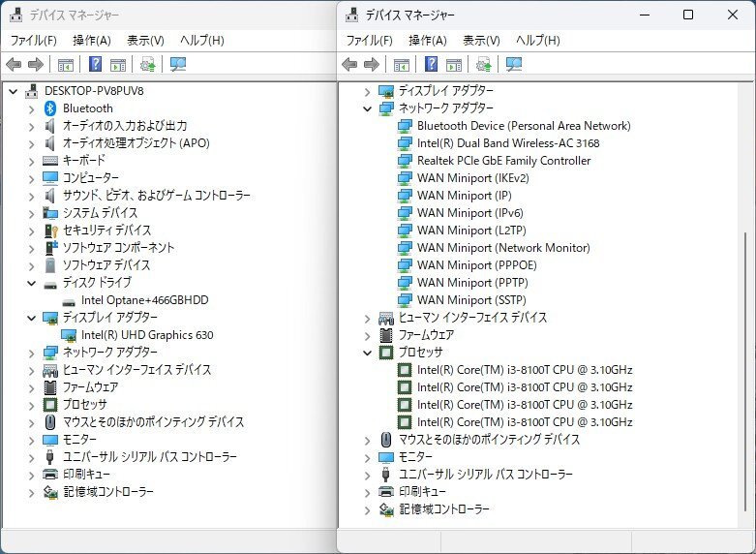Screen dimensions: 756x554
Task: Collapse プロセッサ in right window
Action: coord(368,354)
